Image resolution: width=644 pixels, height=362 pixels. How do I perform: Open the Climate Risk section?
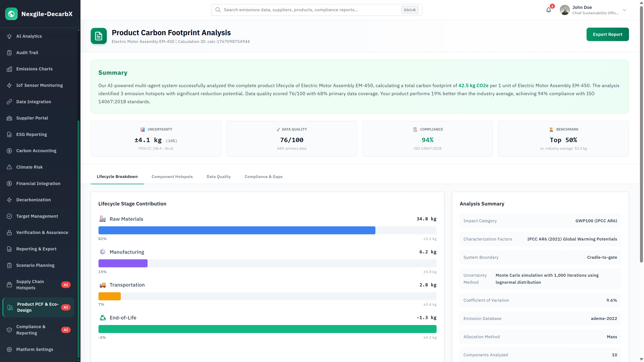pos(29,167)
